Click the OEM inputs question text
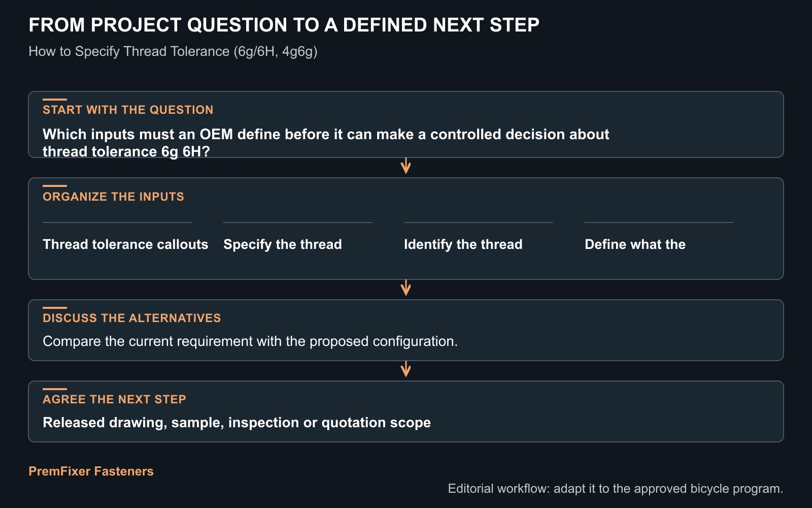The width and height of the screenshot is (812, 508). coord(326,143)
